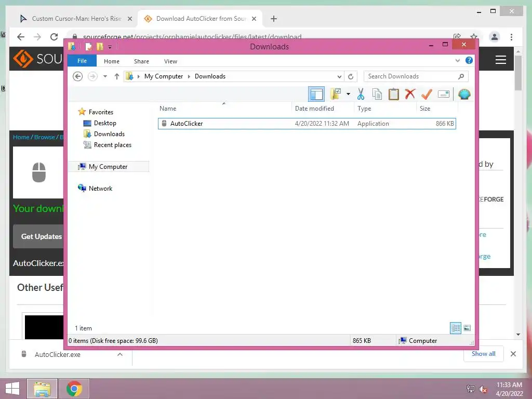Expand the ribbon with the chevron
532x399 pixels.
[x=457, y=60]
